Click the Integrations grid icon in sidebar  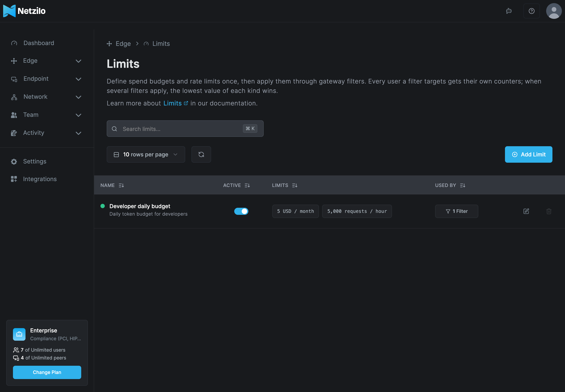[x=14, y=179]
